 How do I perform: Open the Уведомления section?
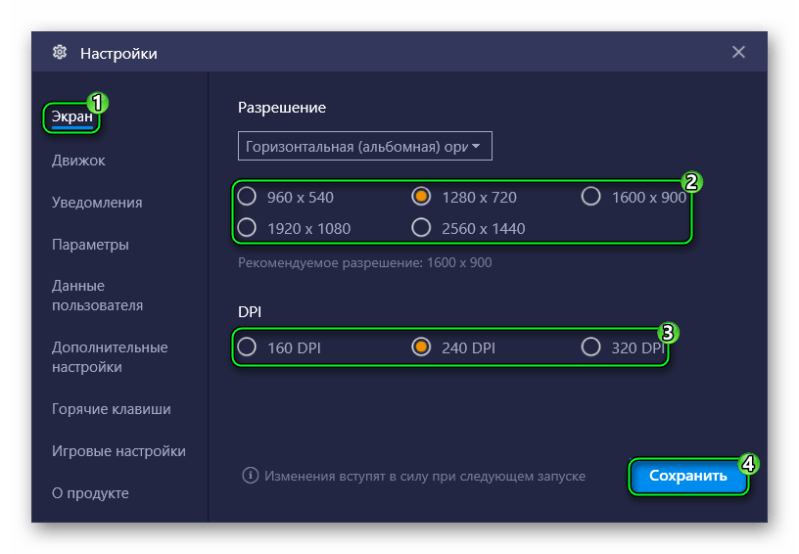pos(97,202)
